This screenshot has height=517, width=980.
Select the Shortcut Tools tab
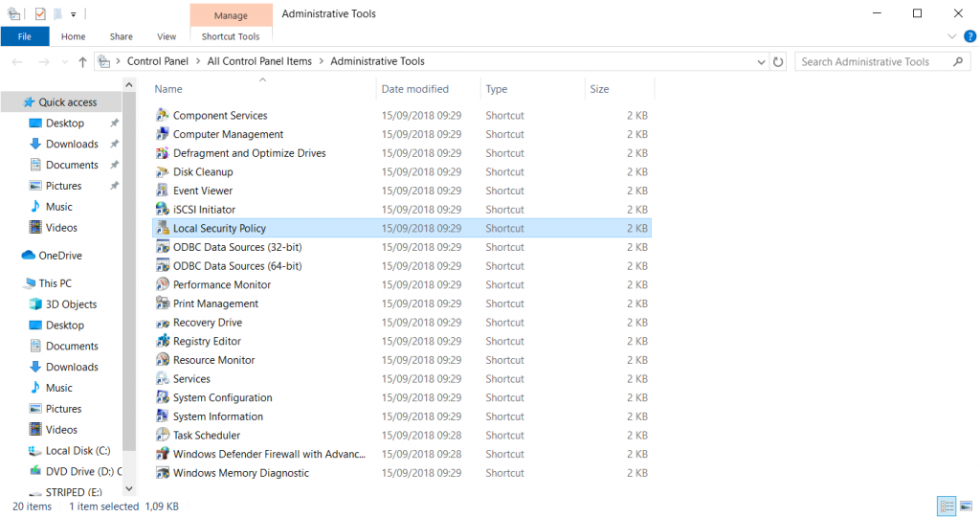pyautogui.click(x=231, y=36)
